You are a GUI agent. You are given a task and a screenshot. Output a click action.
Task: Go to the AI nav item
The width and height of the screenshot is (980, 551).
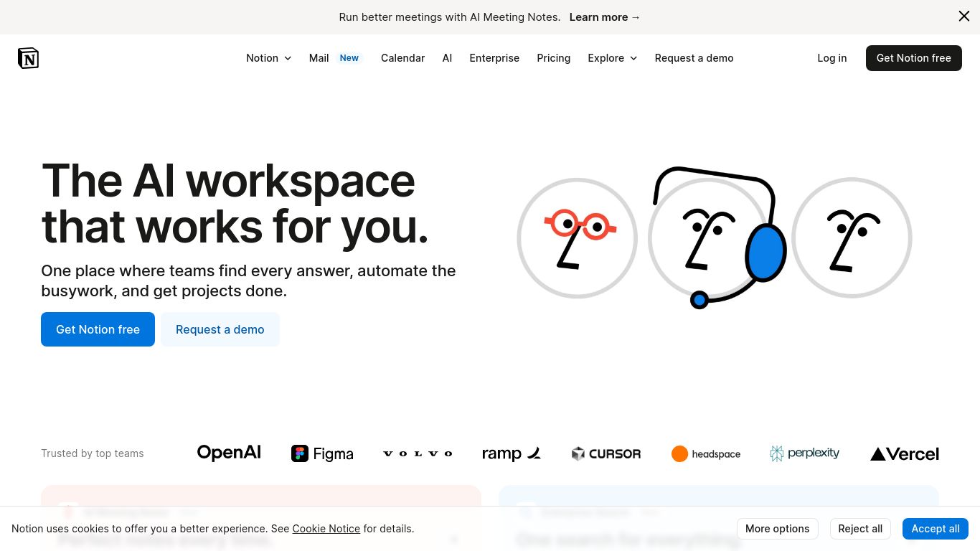point(447,58)
